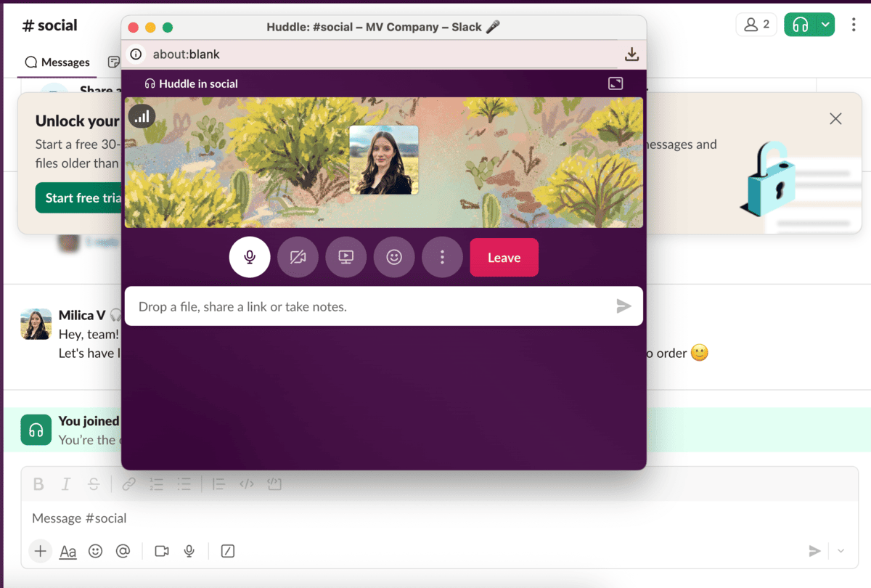Open the plus attachments menu in the composer
The image size is (871, 588).
point(41,552)
